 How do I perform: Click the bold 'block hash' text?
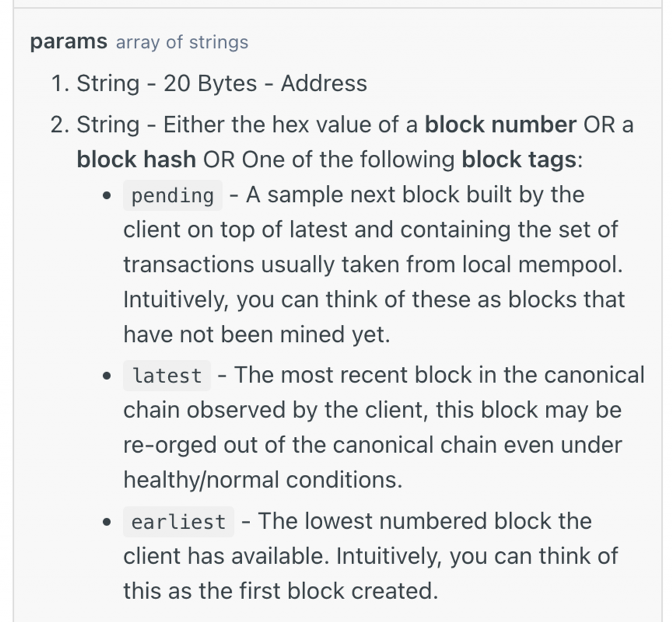pyautogui.click(x=136, y=159)
